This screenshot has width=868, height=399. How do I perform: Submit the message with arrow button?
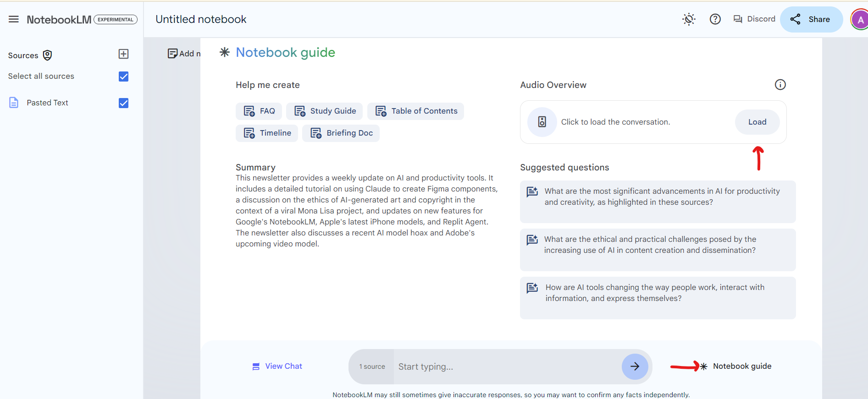pyautogui.click(x=635, y=366)
